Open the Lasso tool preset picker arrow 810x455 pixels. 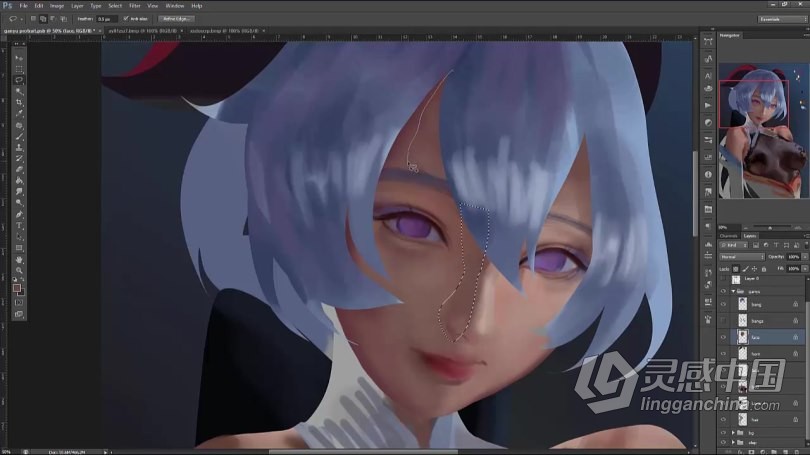pyautogui.click(x=21, y=19)
